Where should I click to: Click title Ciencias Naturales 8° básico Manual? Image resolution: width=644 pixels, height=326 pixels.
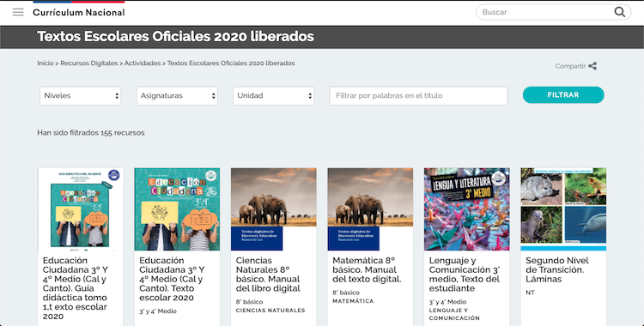pyautogui.click(x=268, y=275)
